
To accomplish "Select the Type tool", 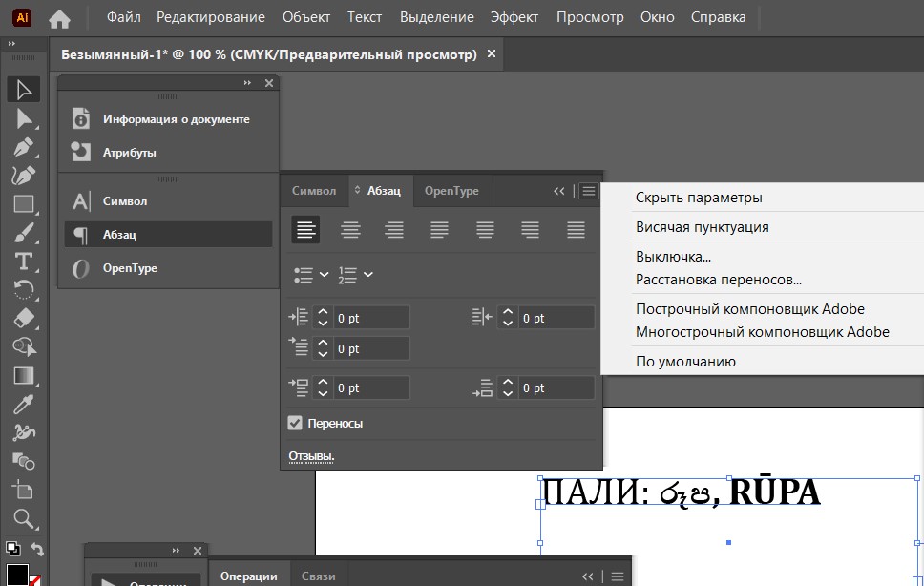I will click(x=24, y=262).
